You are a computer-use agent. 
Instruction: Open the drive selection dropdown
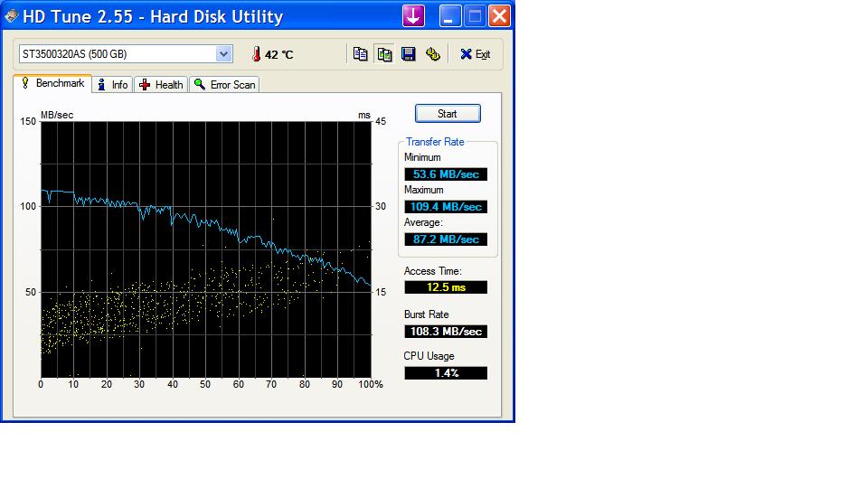pyautogui.click(x=223, y=54)
